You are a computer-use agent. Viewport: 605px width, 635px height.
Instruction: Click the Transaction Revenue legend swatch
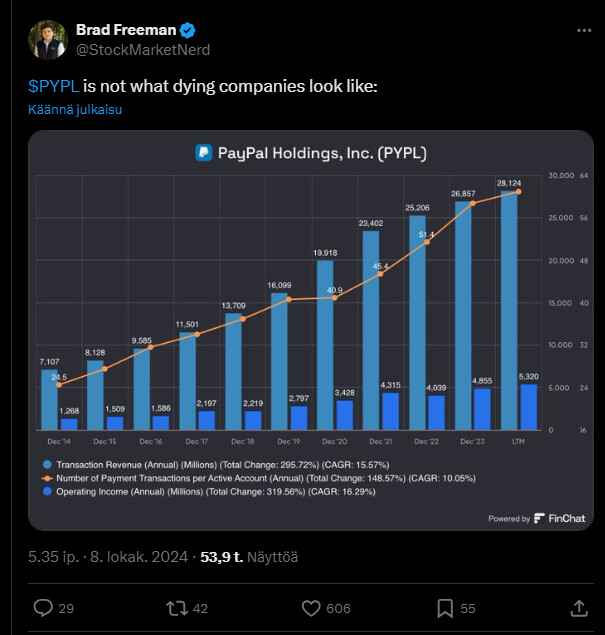coord(47,465)
